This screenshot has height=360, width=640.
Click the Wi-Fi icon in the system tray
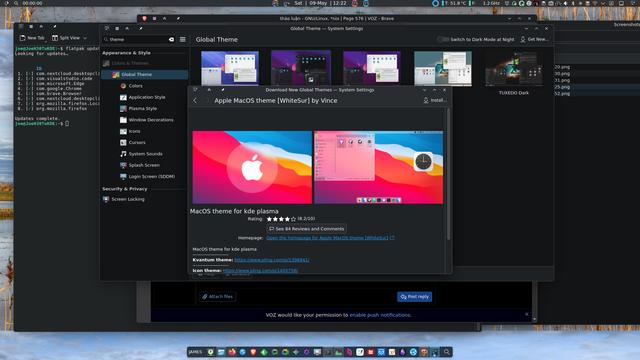(595, 3)
